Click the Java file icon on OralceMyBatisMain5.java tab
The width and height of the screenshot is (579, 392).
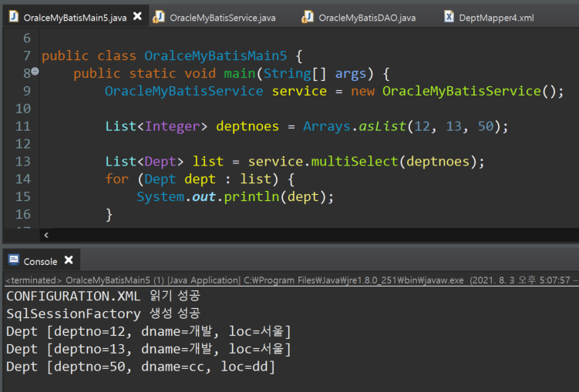(14, 17)
